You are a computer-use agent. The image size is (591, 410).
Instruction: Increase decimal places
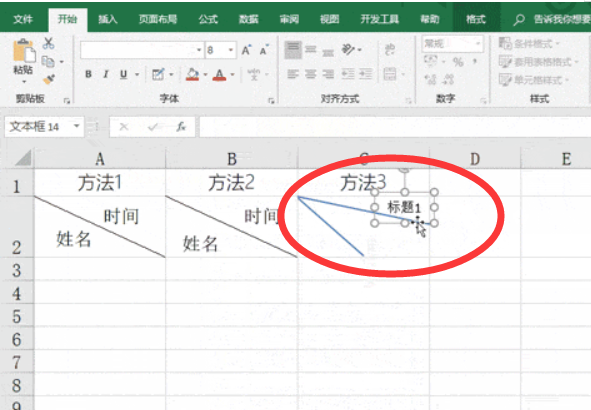430,79
